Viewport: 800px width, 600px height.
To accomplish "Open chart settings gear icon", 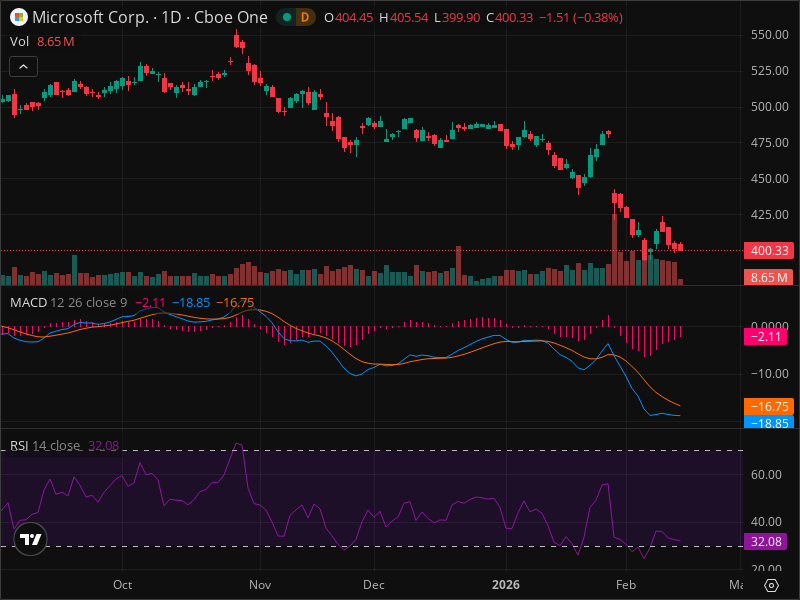I will tap(771, 585).
